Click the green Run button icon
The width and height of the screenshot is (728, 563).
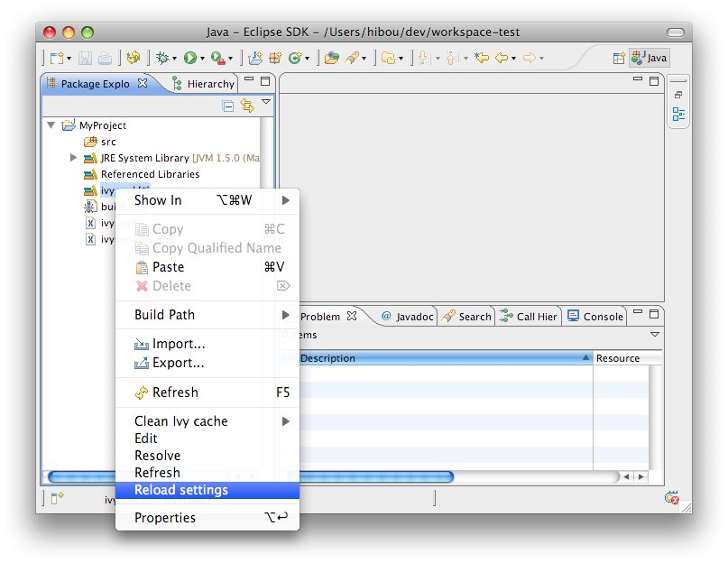coord(190,58)
